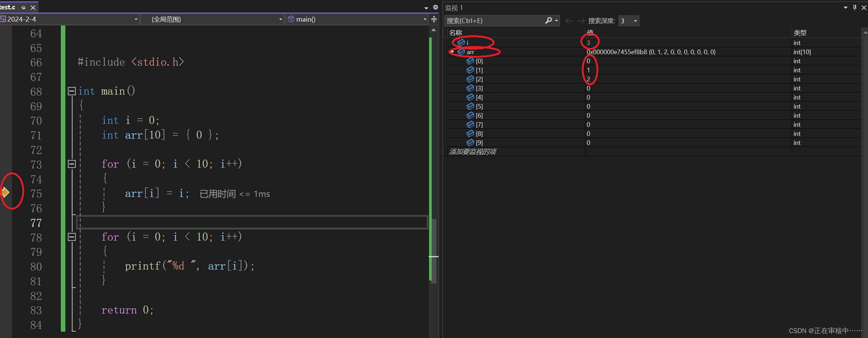Select the [9] element row
Screen dimensions: 868x338
654,142
